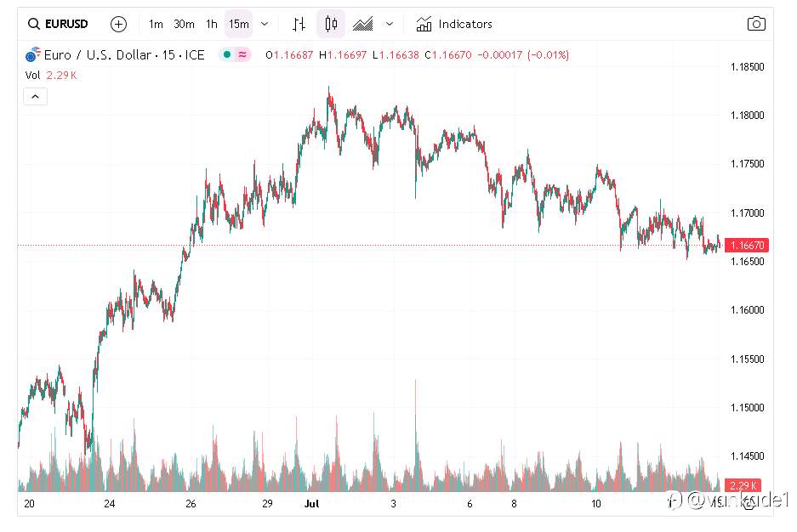Collapse the indicator legend arrow
Screen dimensions: 797x532
pyautogui.click(x=35, y=96)
